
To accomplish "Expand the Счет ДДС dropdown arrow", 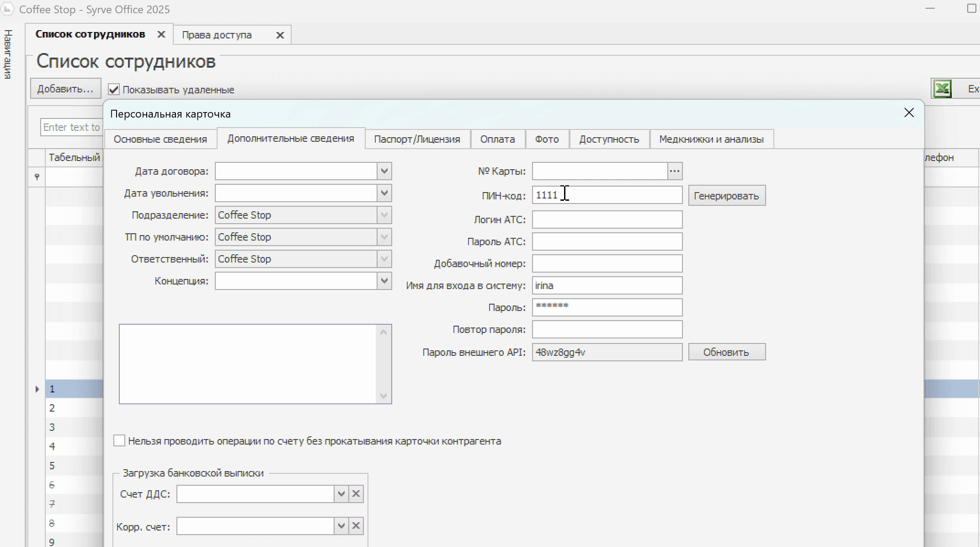I will pyautogui.click(x=341, y=494).
